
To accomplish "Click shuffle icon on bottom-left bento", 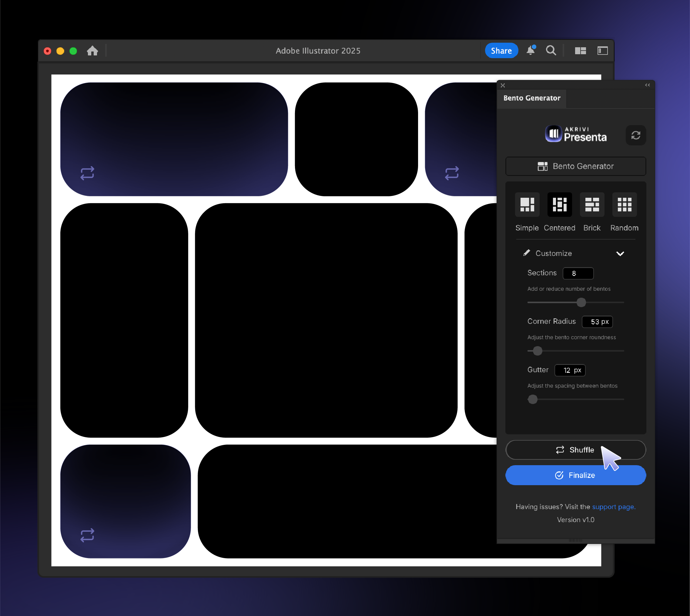I will pos(87,535).
